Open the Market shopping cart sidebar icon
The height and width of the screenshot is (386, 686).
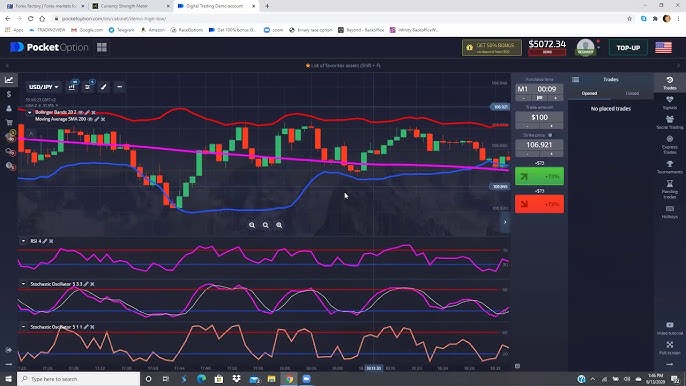[x=9, y=122]
